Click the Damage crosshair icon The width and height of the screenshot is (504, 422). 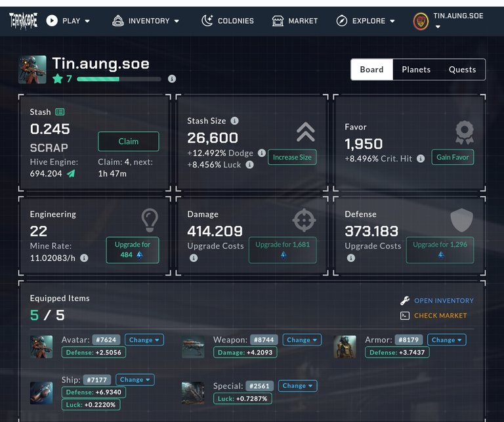point(304,220)
